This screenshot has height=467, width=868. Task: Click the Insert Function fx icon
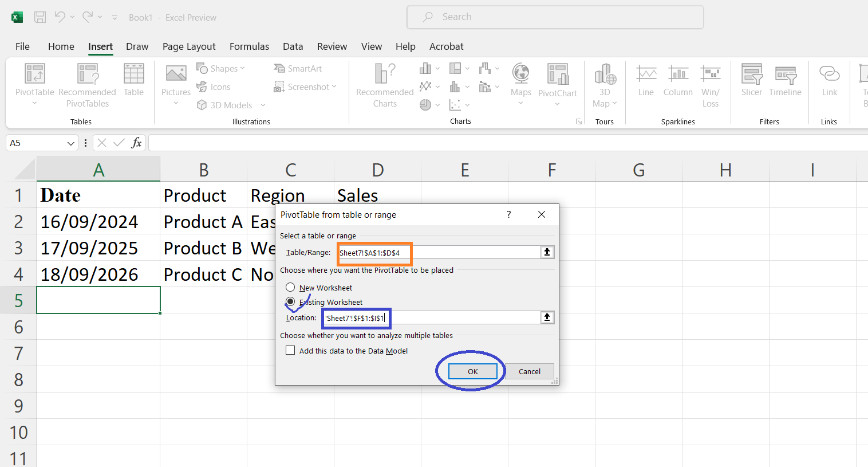pyautogui.click(x=136, y=143)
